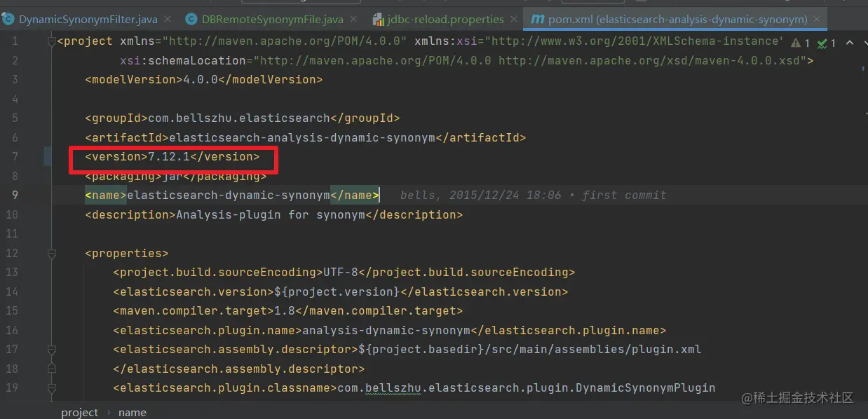Click the properties file icon on jdbc-reload.properties tab

379,19
